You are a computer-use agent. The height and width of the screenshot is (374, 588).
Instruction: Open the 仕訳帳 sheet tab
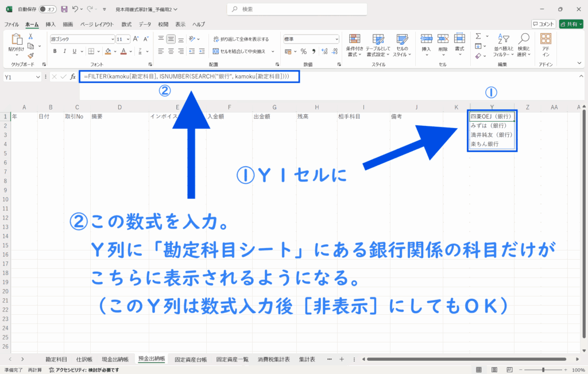[84, 360]
